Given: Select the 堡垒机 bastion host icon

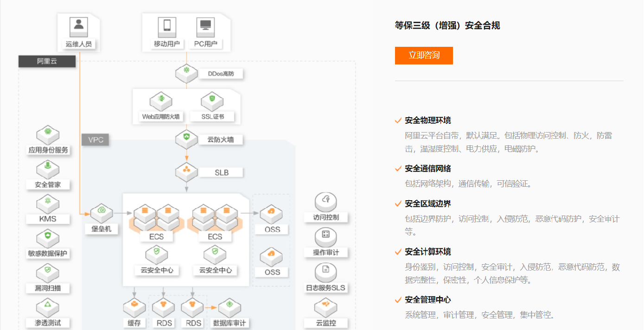Looking at the screenshot, I should (102, 213).
